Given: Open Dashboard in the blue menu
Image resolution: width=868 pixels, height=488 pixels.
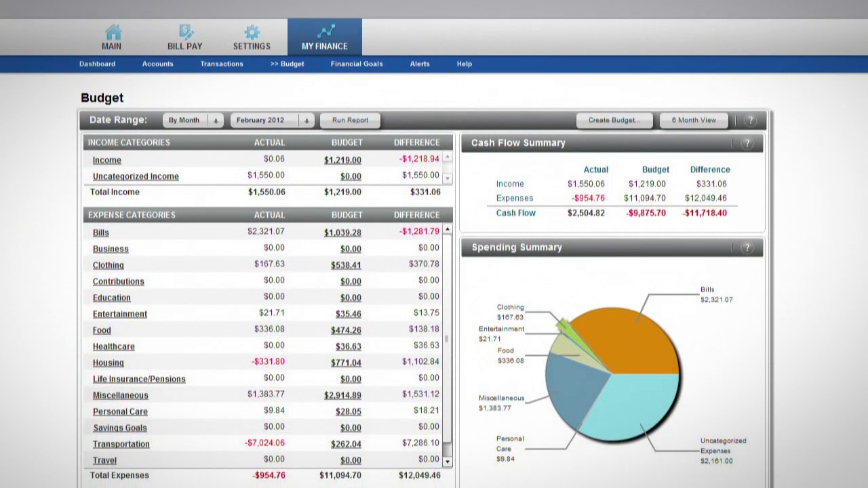Looking at the screenshot, I should point(97,64).
